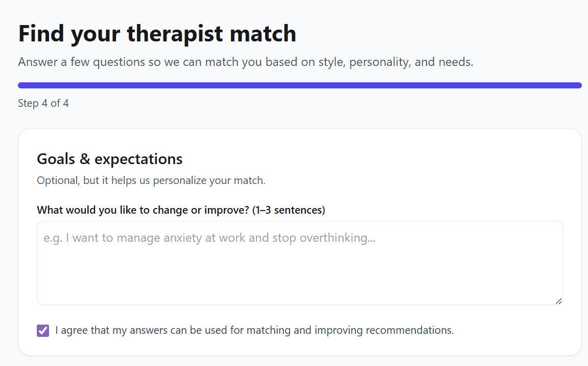Click the textarea resize handle
The width and height of the screenshot is (588, 366).
pos(558,301)
